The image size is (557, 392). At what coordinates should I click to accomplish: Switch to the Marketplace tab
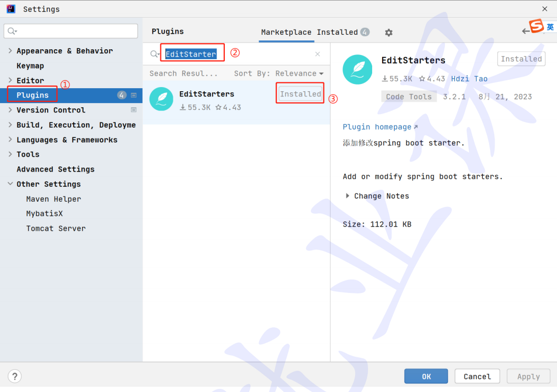286,32
